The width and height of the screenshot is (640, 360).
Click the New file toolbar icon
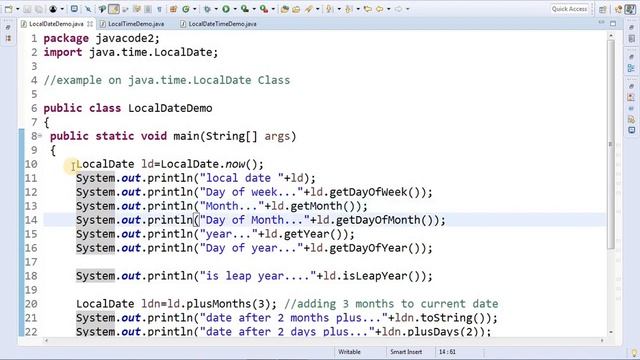tap(9, 9)
